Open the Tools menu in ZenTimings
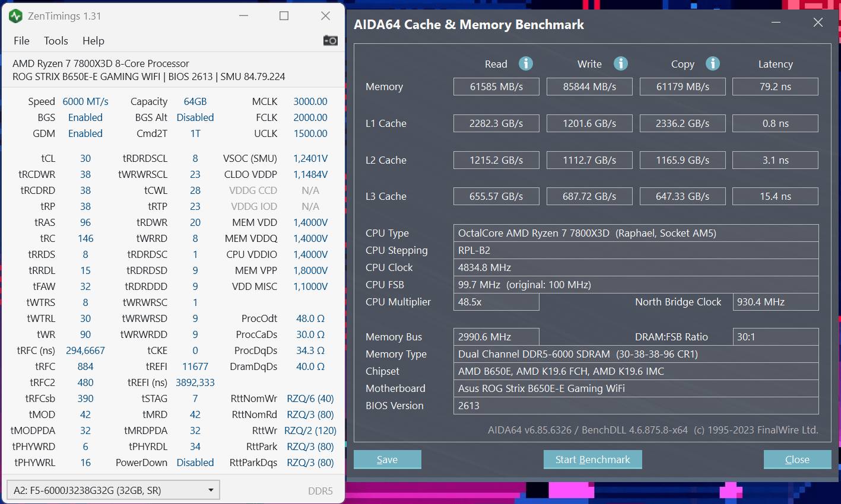This screenshot has width=841, height=504. [56, 41]
